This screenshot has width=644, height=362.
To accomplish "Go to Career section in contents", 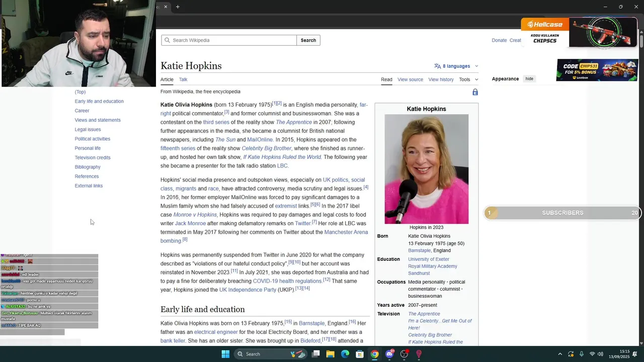I will tap(82, 111).
